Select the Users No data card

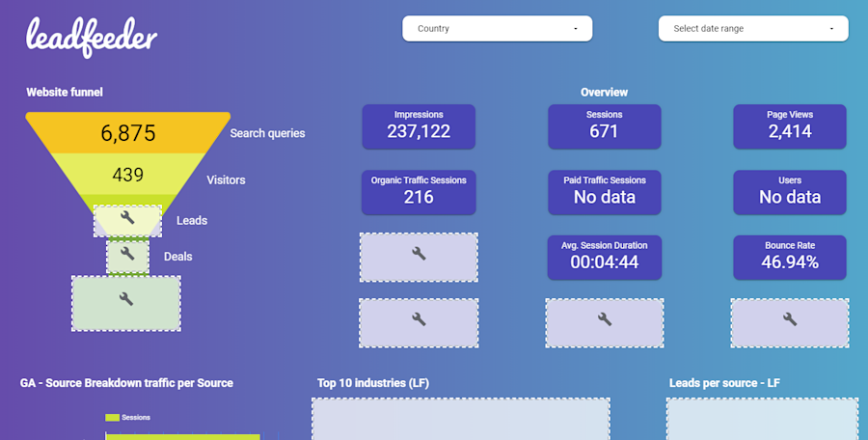coord(790,192)
